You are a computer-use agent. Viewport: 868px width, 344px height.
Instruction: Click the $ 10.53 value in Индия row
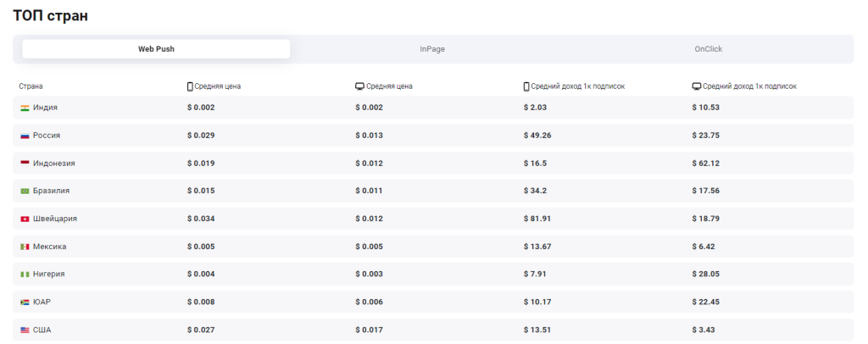706,108
